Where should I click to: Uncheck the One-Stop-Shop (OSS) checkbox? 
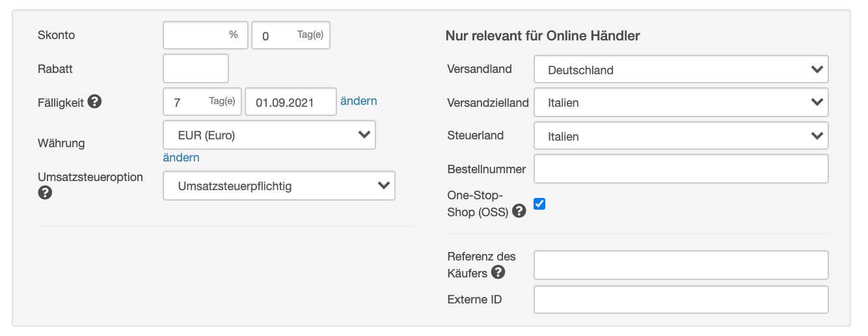click(x=539, y=204)
